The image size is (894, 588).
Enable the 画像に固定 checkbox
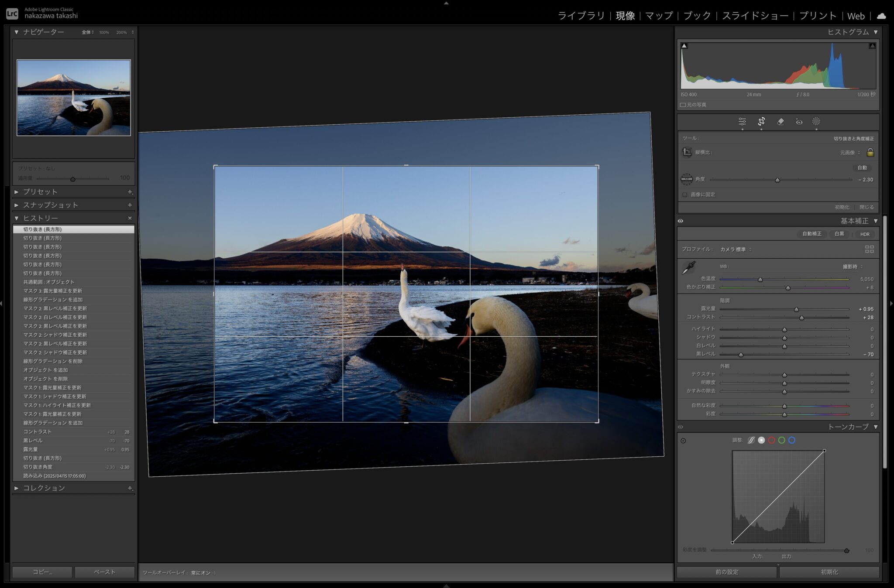point(685,195)
